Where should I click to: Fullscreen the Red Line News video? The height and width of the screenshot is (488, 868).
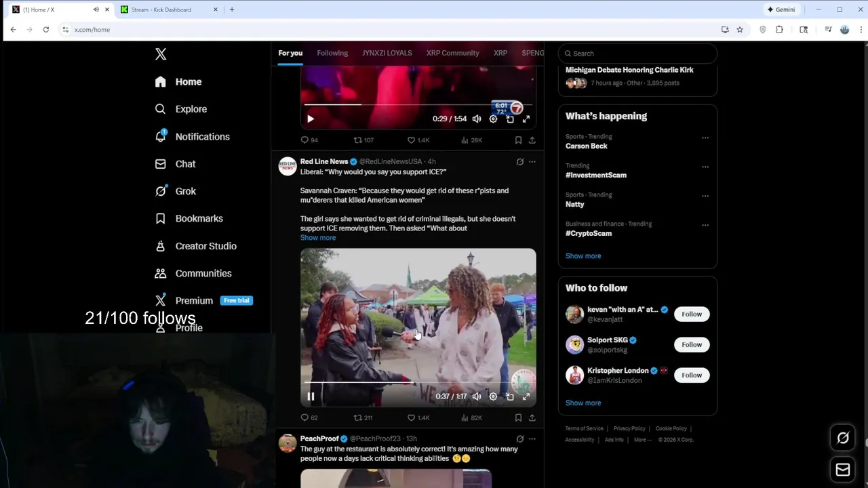pyautogui.click(x=526, y=396)
